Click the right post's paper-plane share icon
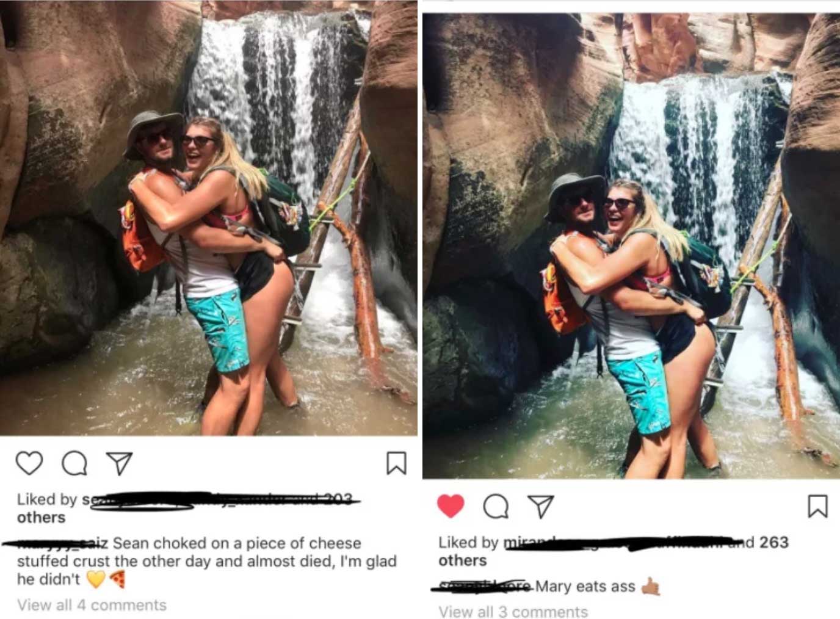This screenshot has height=619, width=840. pyautogui.click(x=540, y=506)
